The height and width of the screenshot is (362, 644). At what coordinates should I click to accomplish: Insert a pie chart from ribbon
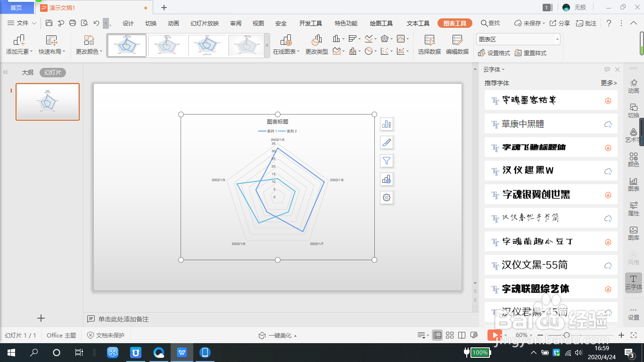click(x=371, y=51)
